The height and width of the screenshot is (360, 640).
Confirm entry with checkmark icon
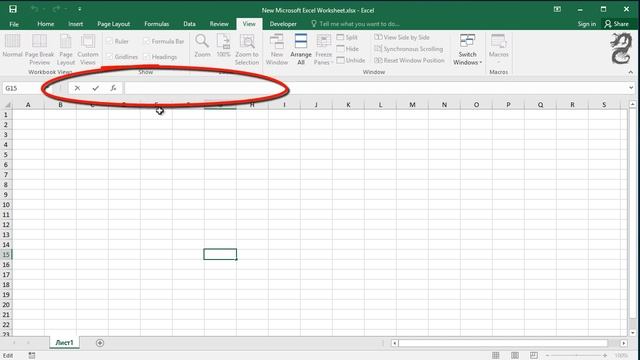click(96, 88)
